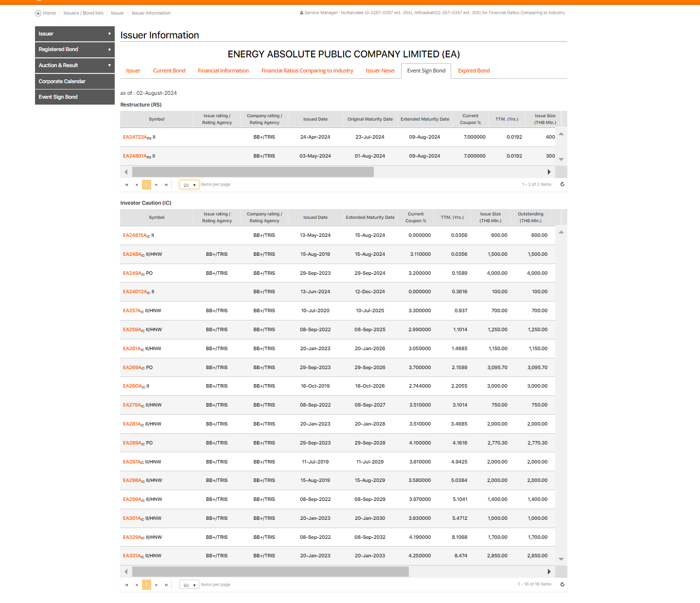Screen dimensions: 700x603
Task: Switch to the Expired Bond tab
Action: tap(473, 71)
